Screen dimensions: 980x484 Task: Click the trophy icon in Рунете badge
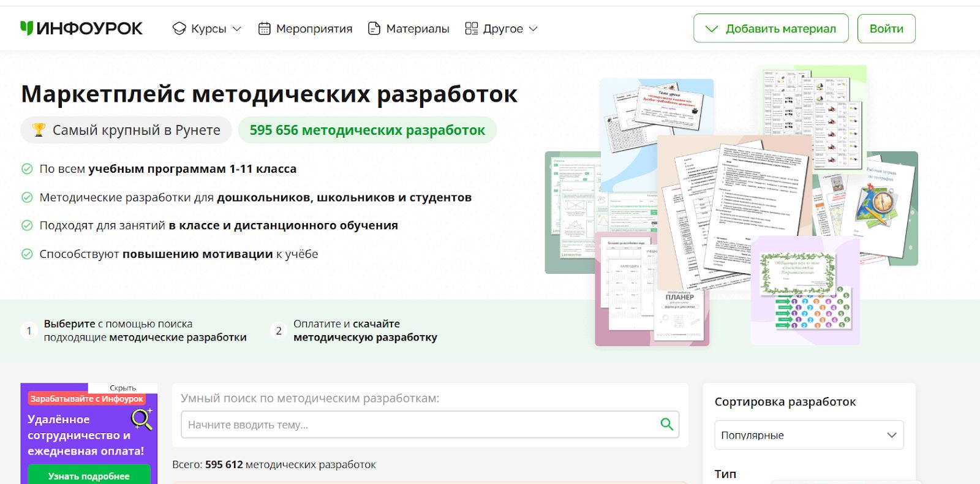click(39, 130)
